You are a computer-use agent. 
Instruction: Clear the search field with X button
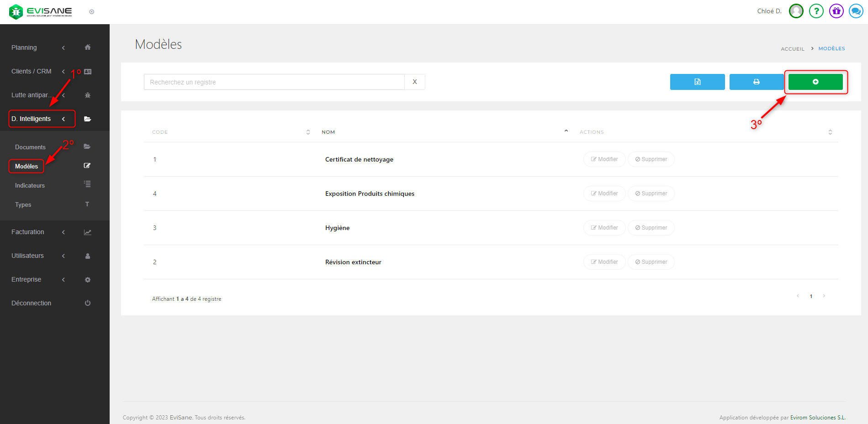pyautogui.click(x=414, y=82)
